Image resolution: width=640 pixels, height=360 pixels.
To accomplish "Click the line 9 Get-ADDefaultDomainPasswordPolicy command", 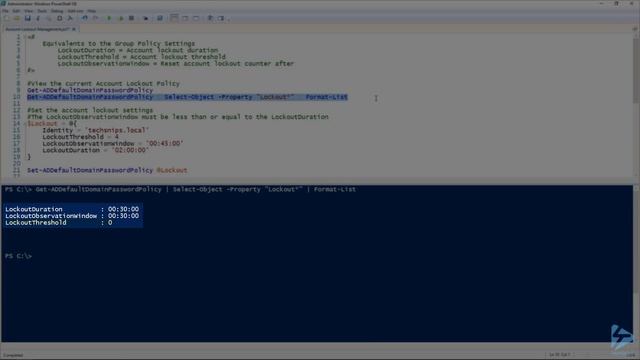I will pos(90,90).
